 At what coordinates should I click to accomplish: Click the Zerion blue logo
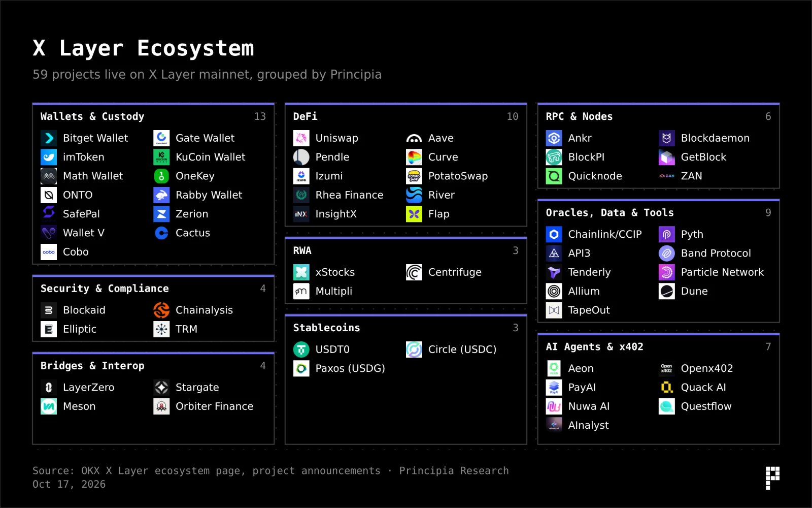pos(161,214)
